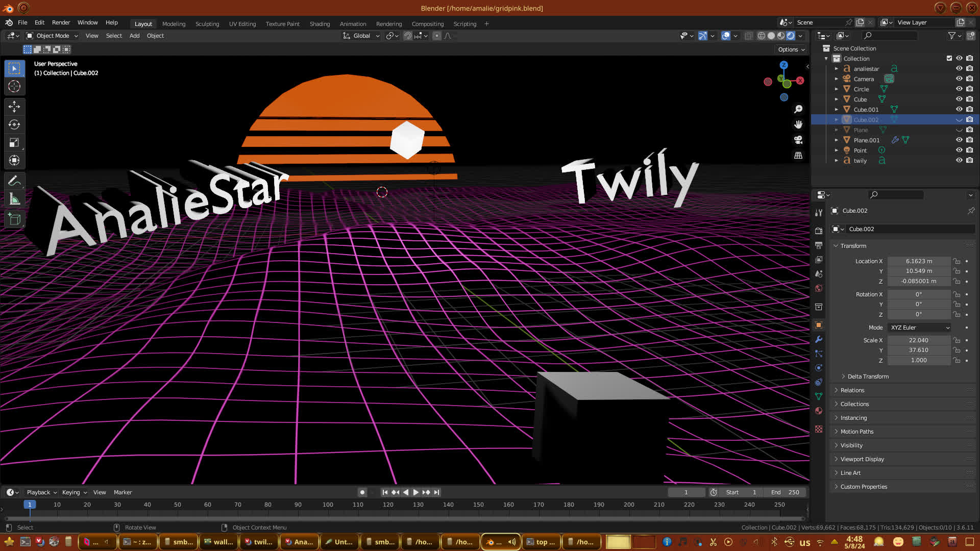Select the Scale tool
The image size is (980, 551).
click(14, 143)
